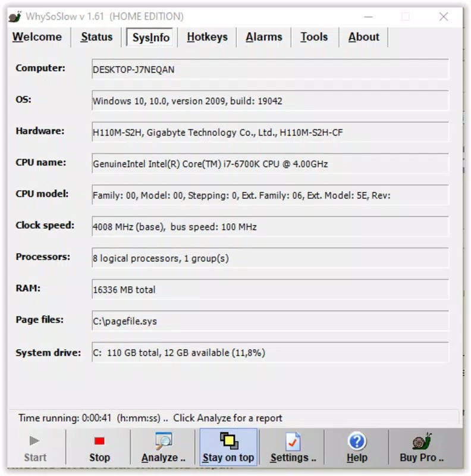471x476 pixels.
Task: Click the 'Computer:' label
Action: click(40, 68)
